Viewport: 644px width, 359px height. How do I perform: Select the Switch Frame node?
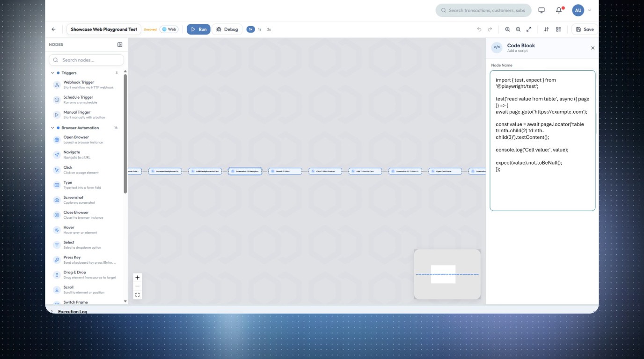pos(87,302)
